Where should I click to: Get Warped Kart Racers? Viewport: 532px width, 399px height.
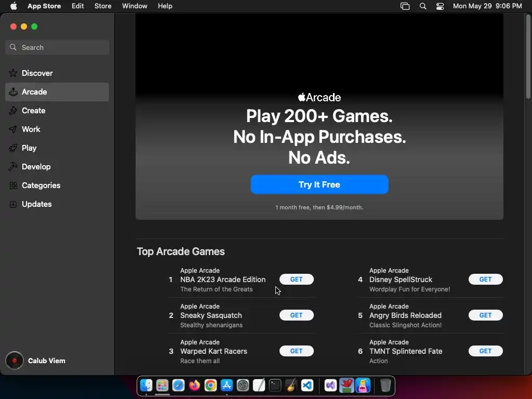coord(297,351)
